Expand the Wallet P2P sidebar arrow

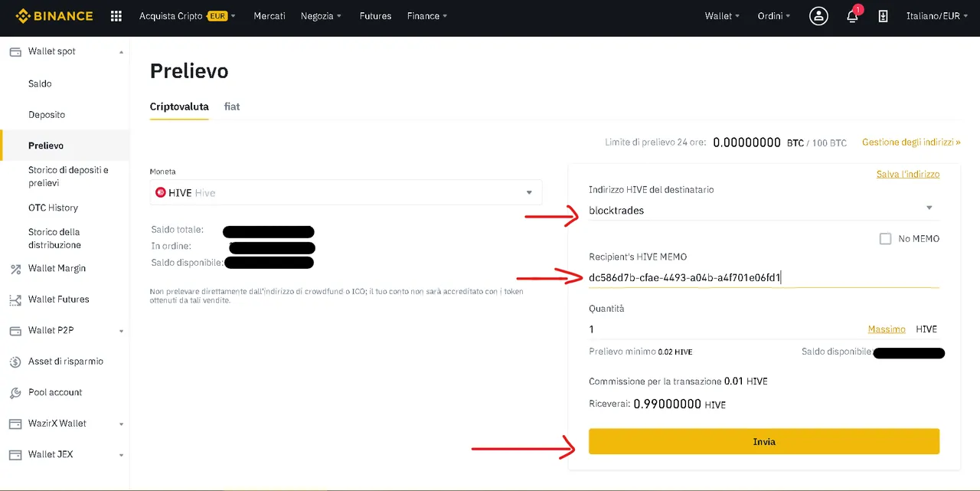(x=121, y=331)
